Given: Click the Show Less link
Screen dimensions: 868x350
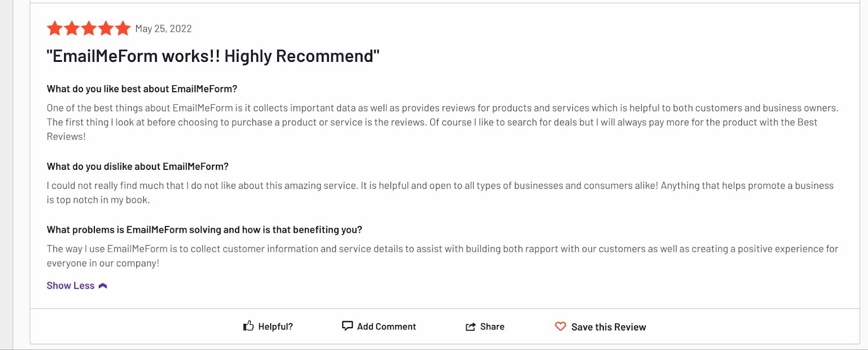Looking at the screenshot, I should pyautogui.click(x=71, y=286).
